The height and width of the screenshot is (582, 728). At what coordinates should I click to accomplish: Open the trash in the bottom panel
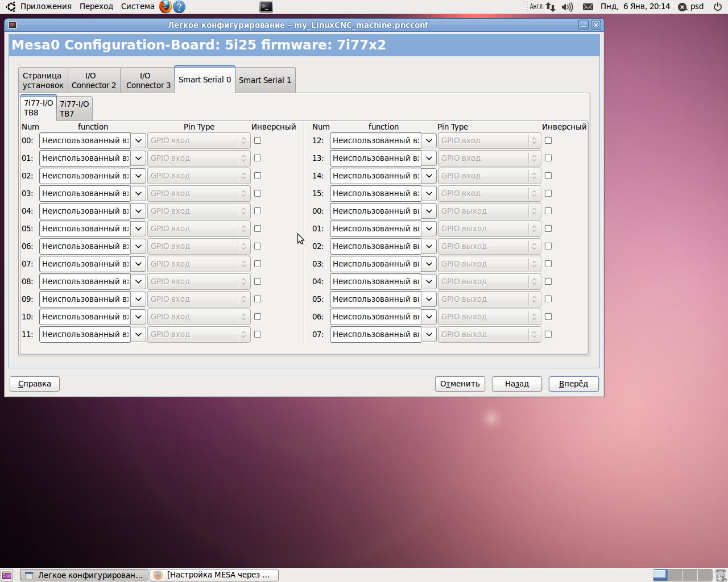point(721,575)
